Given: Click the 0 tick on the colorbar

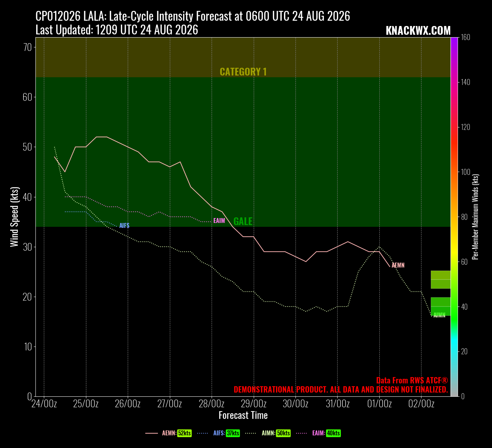Looking at the screenshot, I should point(463,396).
